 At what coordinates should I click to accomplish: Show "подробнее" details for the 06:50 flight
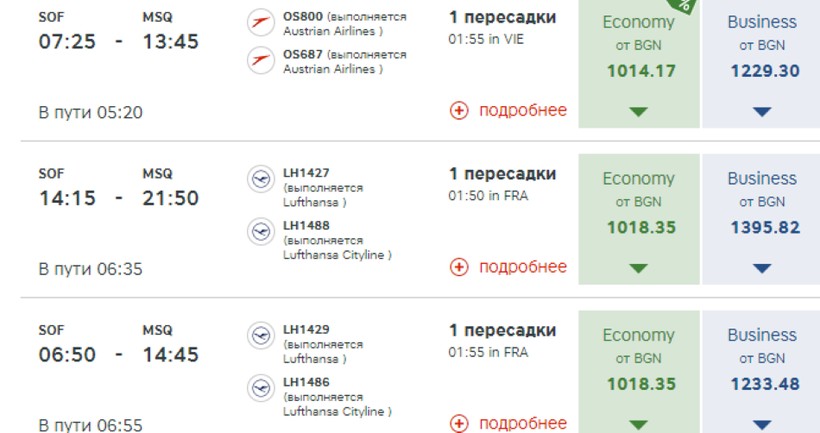tap(522, 423)
